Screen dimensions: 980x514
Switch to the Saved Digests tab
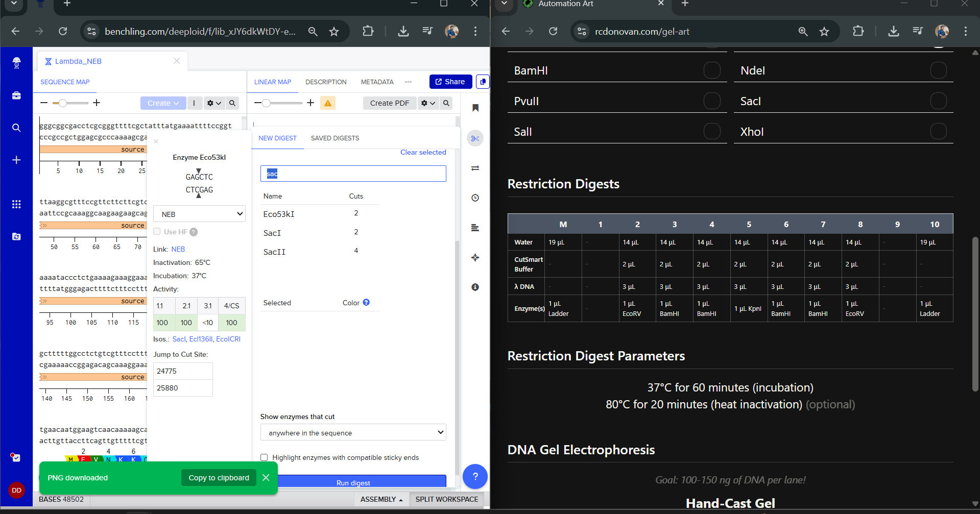[x=334, y=138]
